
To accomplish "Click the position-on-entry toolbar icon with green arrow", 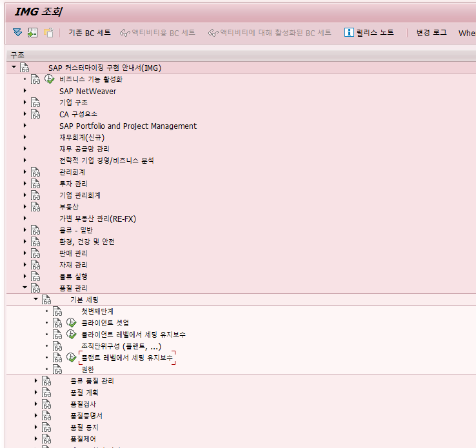I will click(x=32, y=32).
